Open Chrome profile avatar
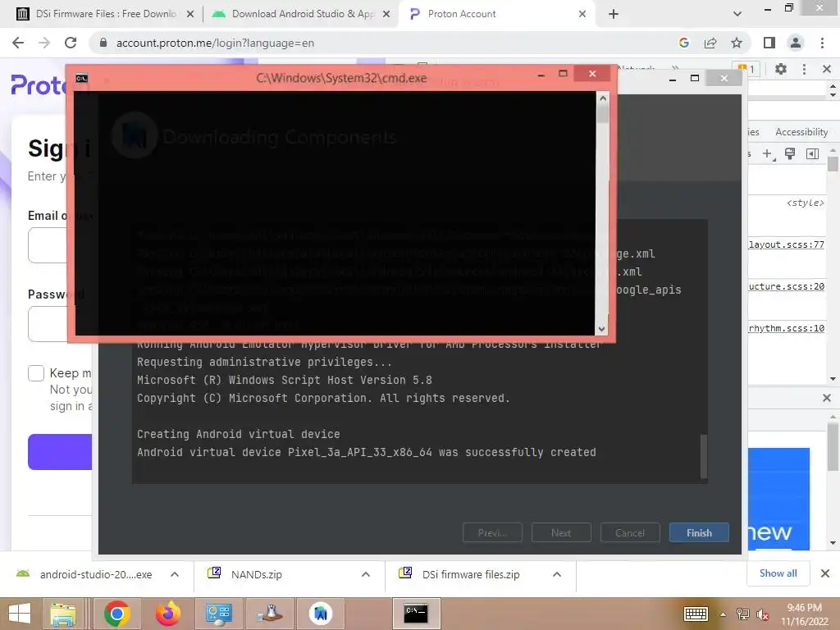Viewport: 840px width, 630px height. (x=796, y=43)
